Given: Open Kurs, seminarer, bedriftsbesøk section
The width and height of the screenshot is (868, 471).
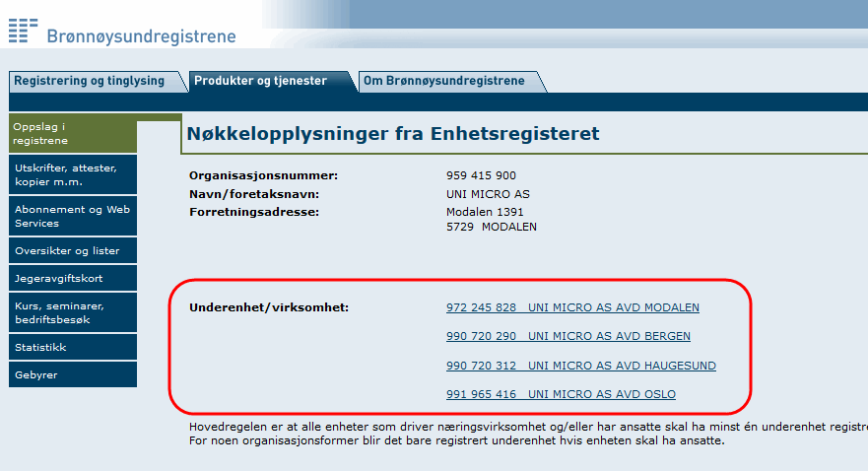Looking at the screenshot, I should pyautogui.click(x=71, y=312).
